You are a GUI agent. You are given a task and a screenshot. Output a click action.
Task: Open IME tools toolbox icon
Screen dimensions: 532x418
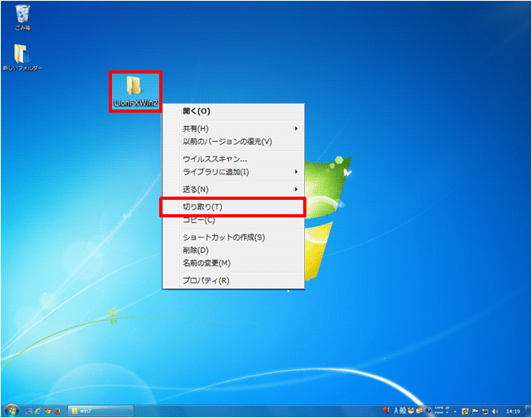tap(419, 411)
